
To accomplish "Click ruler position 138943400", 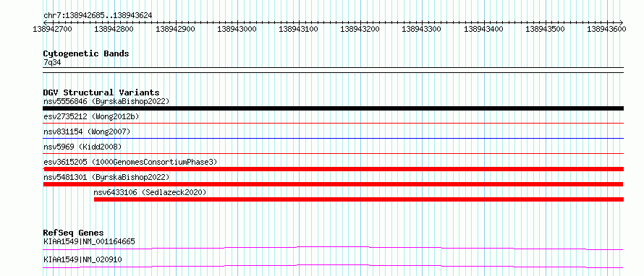I will coord(483,29).
